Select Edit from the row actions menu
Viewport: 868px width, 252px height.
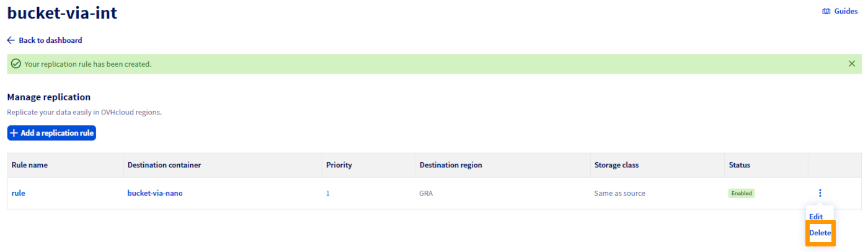tap(816, 217)
